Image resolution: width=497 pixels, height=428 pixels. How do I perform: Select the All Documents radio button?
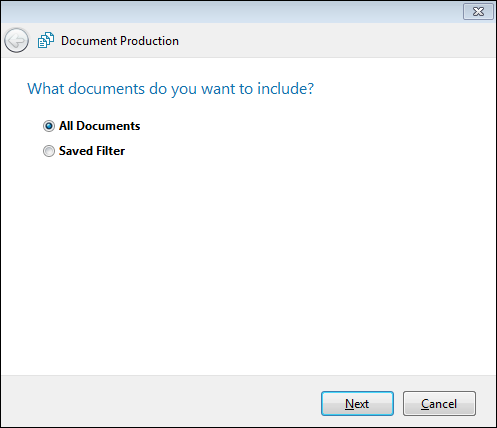(49, 126)
